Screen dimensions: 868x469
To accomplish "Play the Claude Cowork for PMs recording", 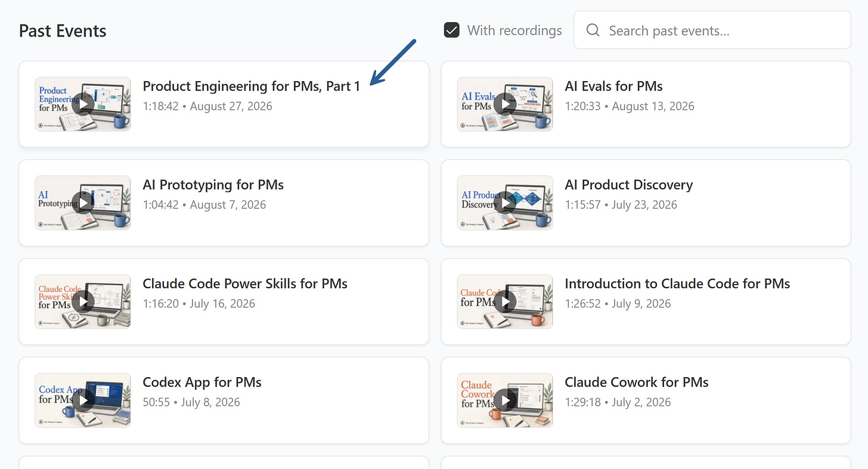I will pos(506,400).
